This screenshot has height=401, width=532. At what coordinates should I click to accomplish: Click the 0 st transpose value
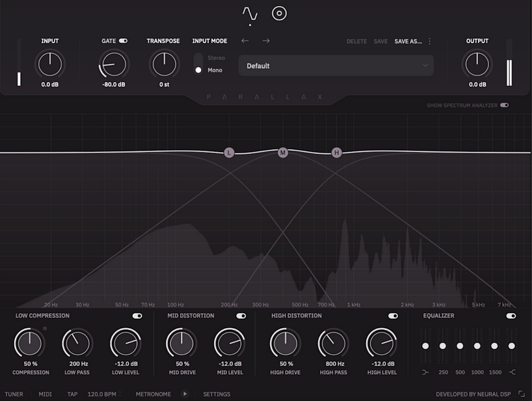click(x=164, y=85)
